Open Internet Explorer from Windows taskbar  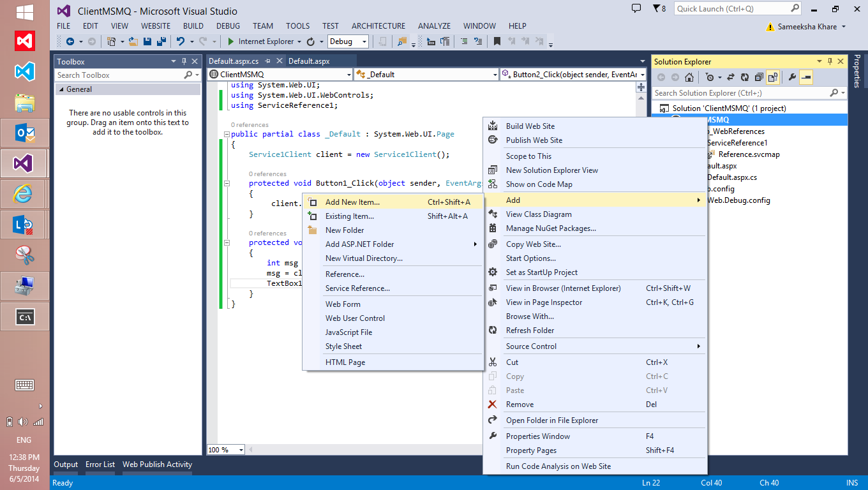(x=25, y=194)
